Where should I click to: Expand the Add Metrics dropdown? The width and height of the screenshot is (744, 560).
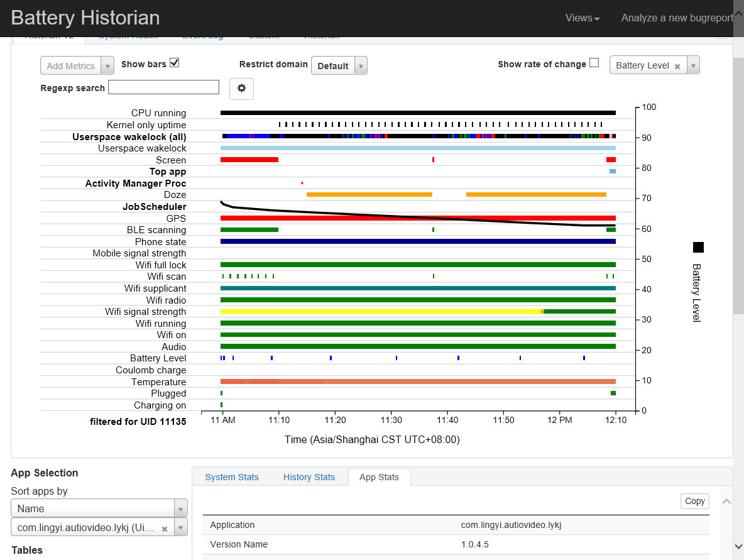(x=77, y=65)
